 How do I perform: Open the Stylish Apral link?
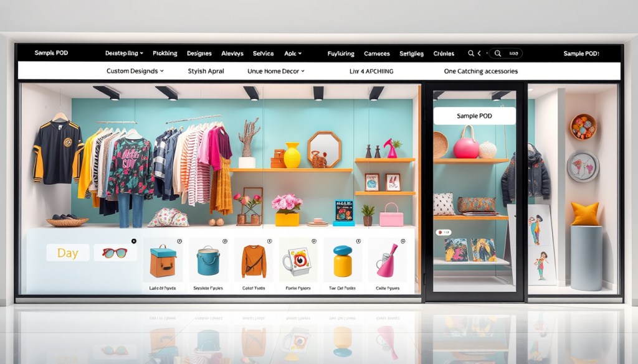206,71
